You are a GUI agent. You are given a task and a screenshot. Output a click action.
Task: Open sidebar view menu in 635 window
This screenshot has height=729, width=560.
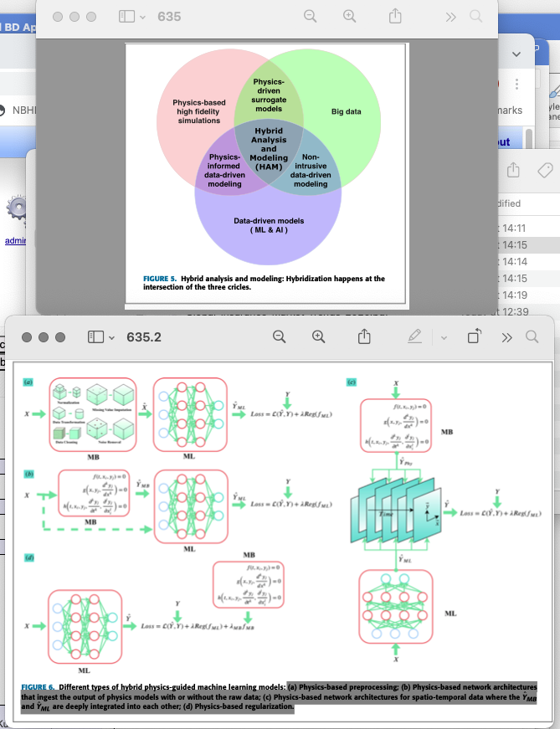coord(143,16)
